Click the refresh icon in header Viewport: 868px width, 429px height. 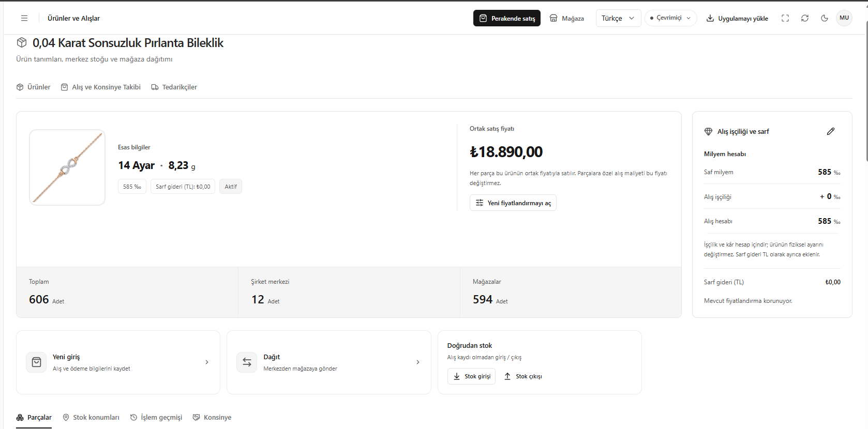tap(805, 18)
